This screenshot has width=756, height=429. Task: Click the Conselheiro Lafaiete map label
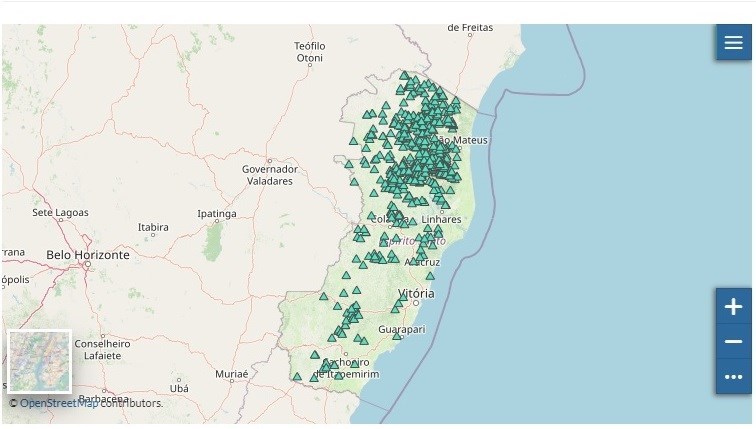(103, 349)
